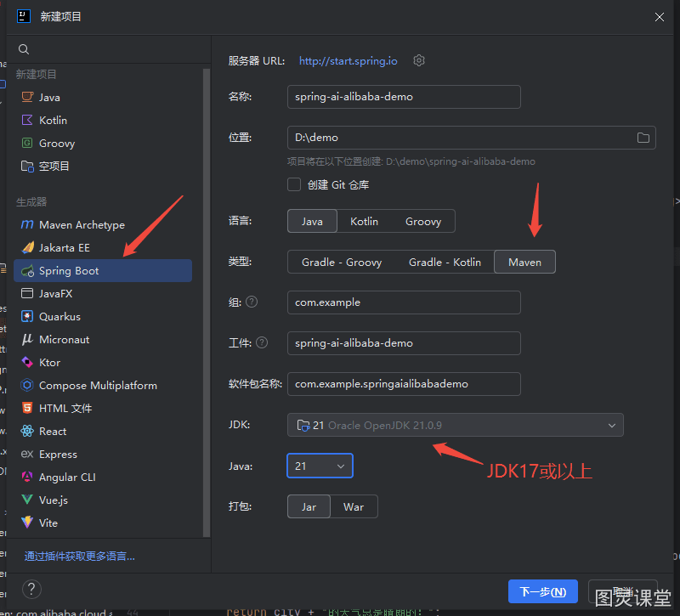Choose the Express generator
The height and width of the screenshot is (616, 680).
pyautogui.click(x=103, y=455)
